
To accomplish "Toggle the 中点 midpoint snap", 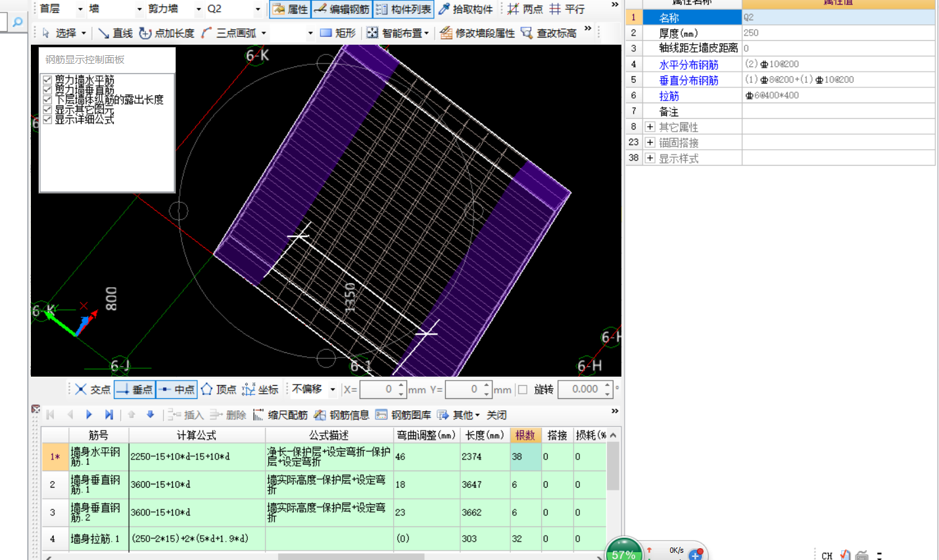I will click(x=177, y=390).
